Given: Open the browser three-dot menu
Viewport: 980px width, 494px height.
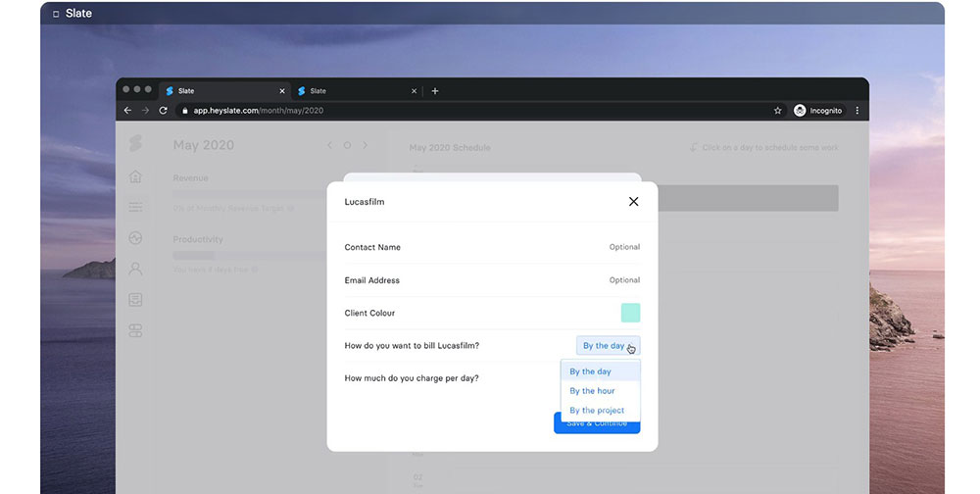Looking at the screenshot, I should [x=857, y=111].
